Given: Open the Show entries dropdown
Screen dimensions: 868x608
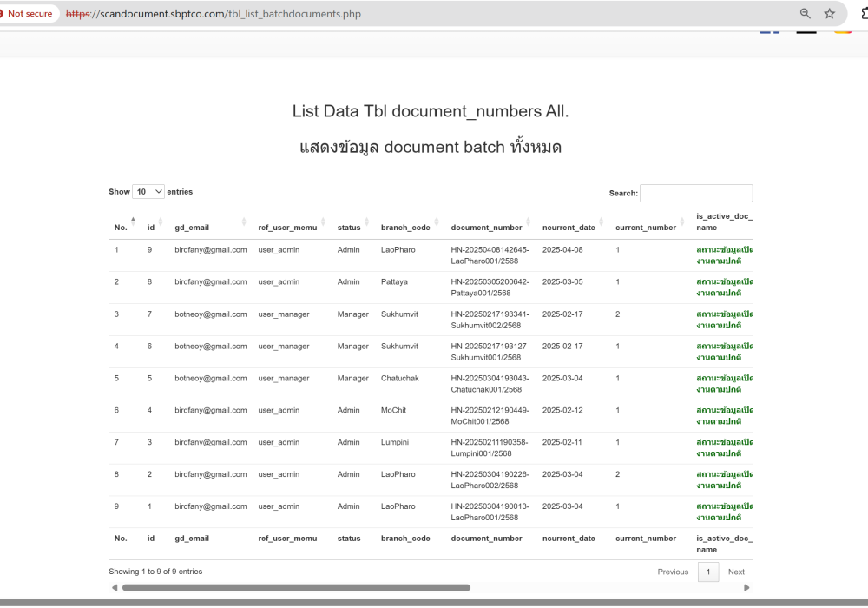Looking at the screenshot, I should (x=148, y=192).
